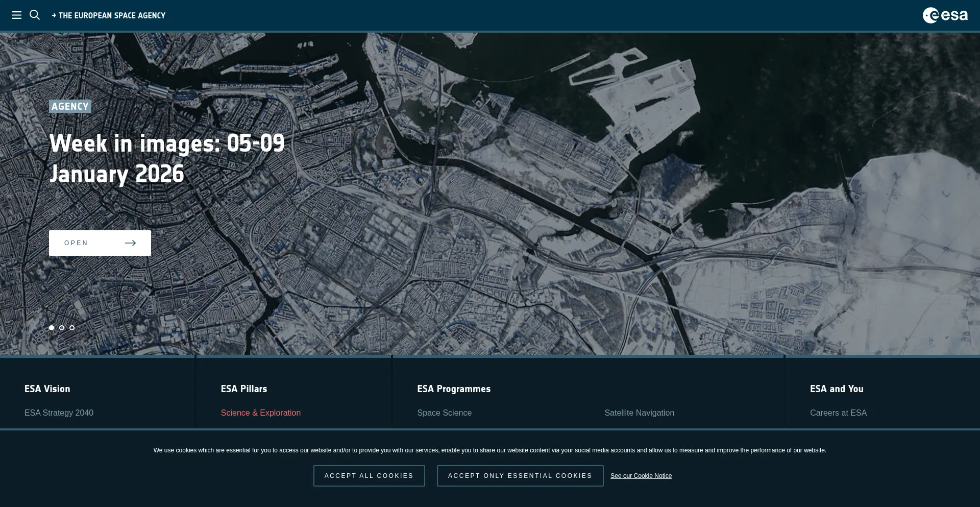Visit the Space Science programme link
The image size is (980, 507).
(444, 413)
